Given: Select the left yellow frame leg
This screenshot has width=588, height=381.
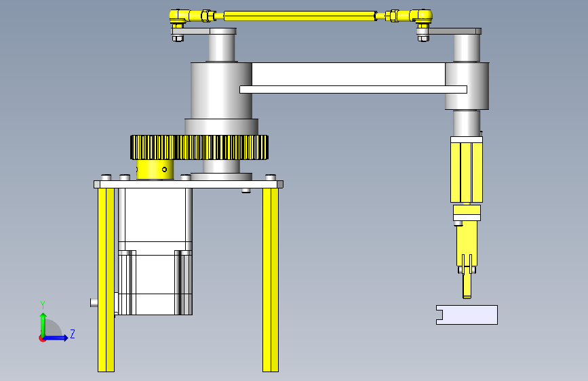Looking at the screenshot, I should 106,280.
